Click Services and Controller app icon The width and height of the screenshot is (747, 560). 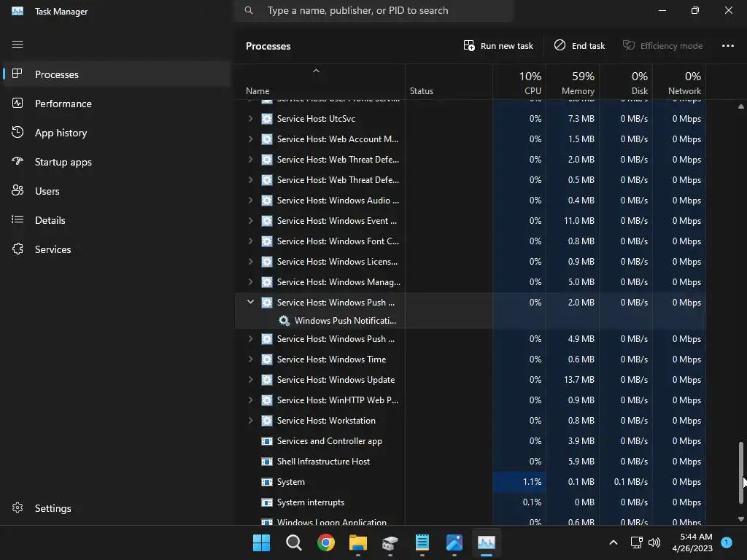point(267,441)
